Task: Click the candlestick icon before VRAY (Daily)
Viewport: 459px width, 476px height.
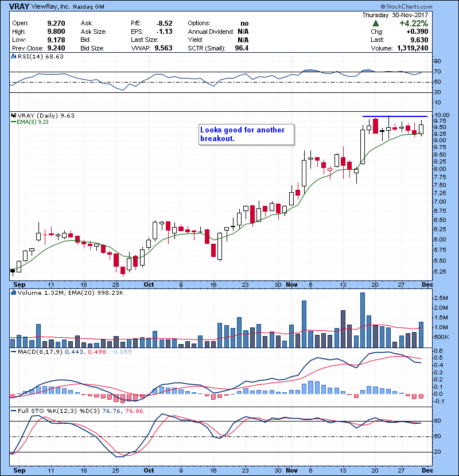Action: click(x=13, y=115)
